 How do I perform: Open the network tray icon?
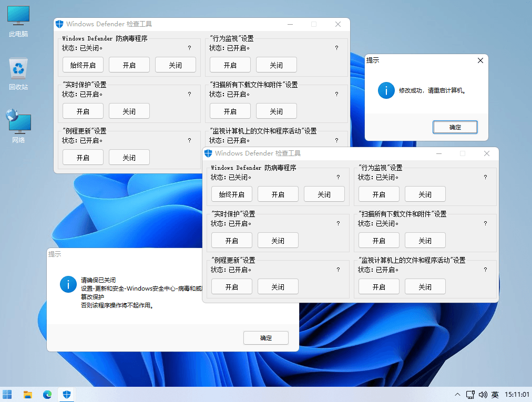[470, 395]
